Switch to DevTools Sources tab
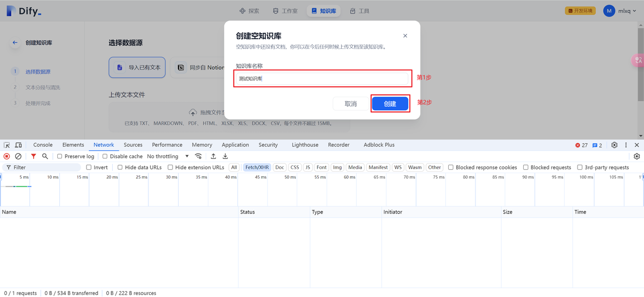The height and width of the screenshot is (297, 644). 133,145
